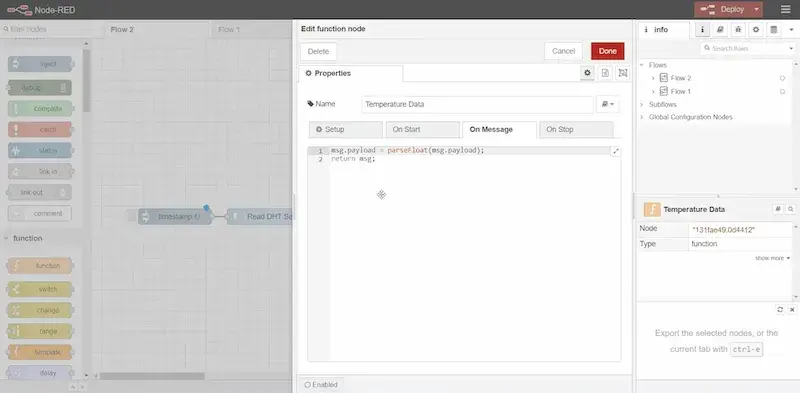Click the Delete node button
This screenshot has width=800, height=393.
[318, 52]
